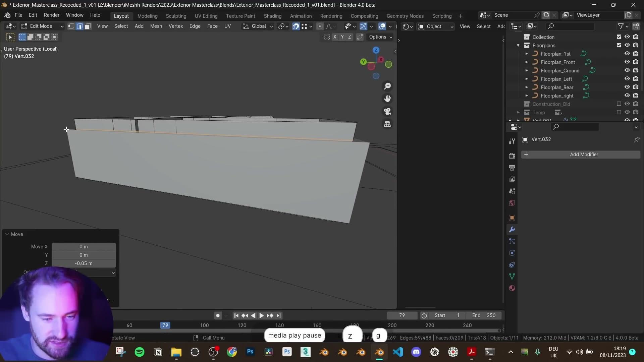Viewport: 644px width, 362px height.
Task: Disable Floorplan_Rear in renders
Action: tap(636, 87)
